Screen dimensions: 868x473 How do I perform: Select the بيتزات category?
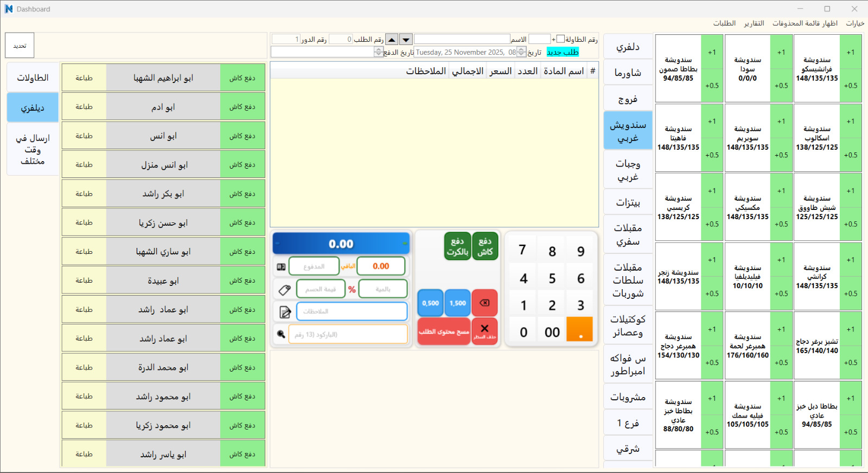coord(628,202)
